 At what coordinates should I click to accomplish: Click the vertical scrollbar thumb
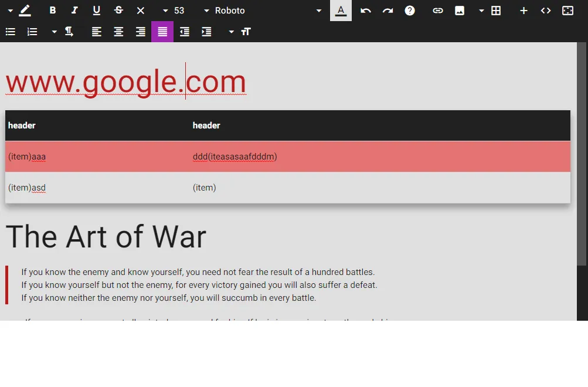[582, 154]
